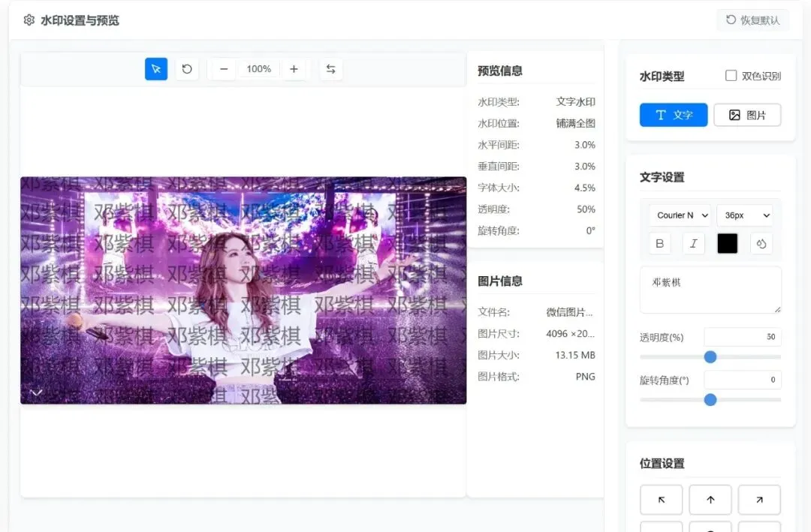Viewport: 811px width, 532px height.
Task: Click the rotate/reset preview icon
Action: tap(187, 69)
